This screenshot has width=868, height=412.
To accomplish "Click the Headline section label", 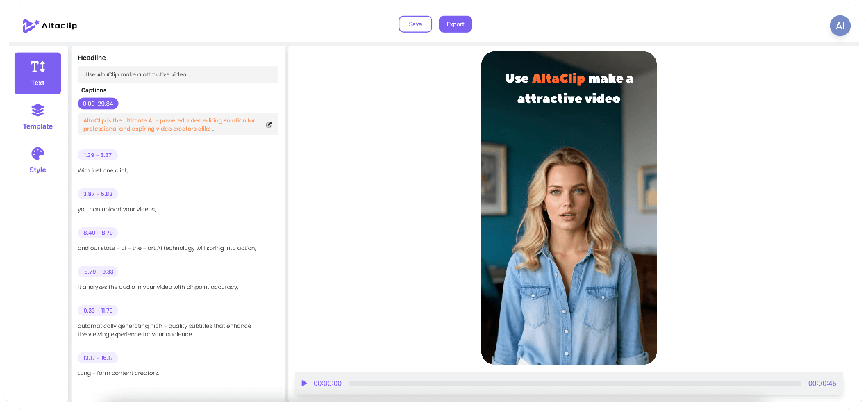I will pos(92,58).
